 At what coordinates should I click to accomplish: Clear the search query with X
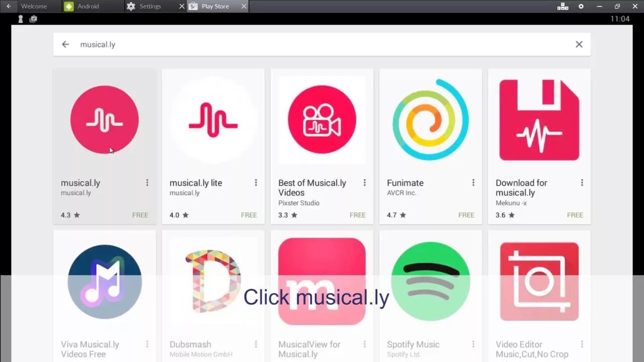(579, 44)
